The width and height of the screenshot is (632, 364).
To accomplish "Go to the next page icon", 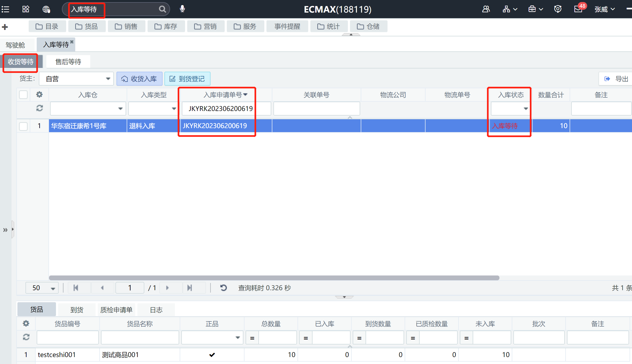I will click(x=167, y=288).
